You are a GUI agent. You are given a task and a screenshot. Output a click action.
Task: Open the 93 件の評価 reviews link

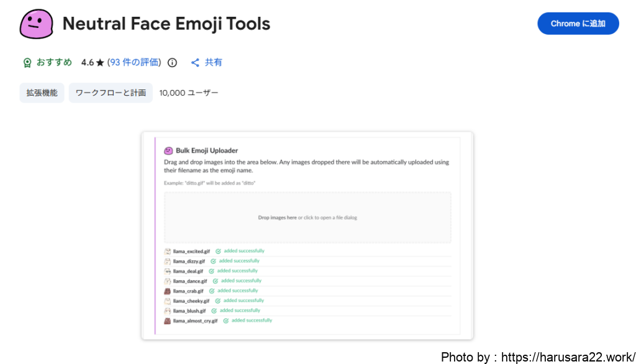[134, 63]
